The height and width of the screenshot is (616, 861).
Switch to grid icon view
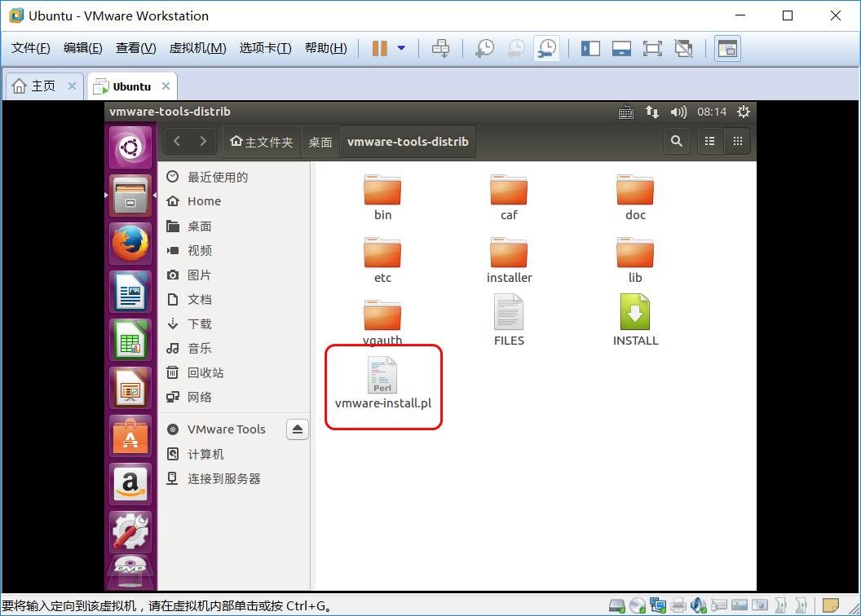737,142
